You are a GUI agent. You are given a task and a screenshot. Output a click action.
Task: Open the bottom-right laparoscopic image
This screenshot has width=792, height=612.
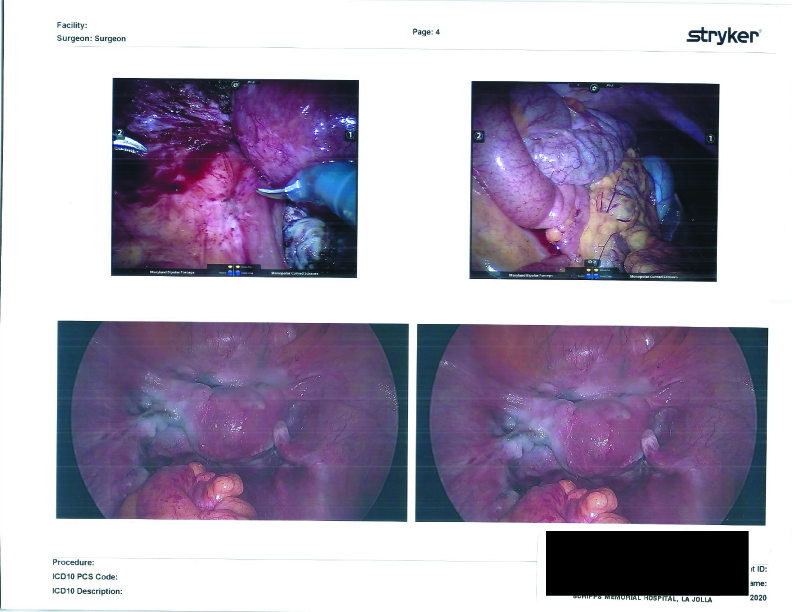[591, 421]
